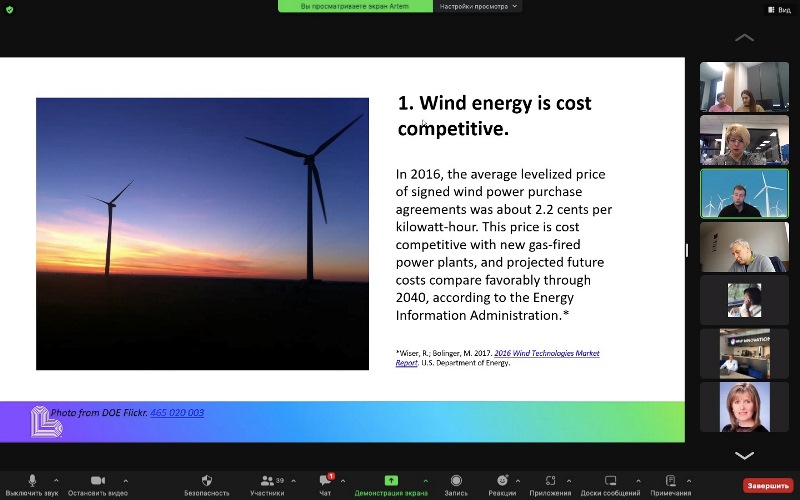Open Примечания notes icon

tap(670, 481)
